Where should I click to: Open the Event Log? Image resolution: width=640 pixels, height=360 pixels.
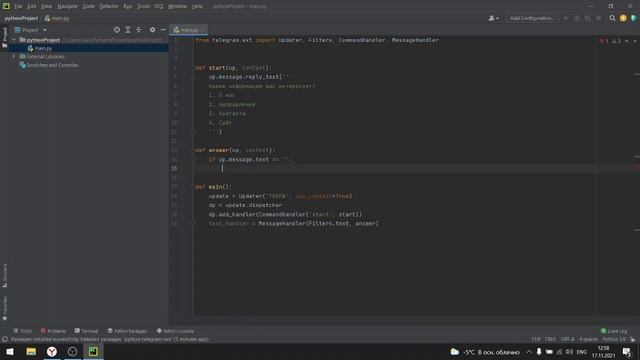614,331
